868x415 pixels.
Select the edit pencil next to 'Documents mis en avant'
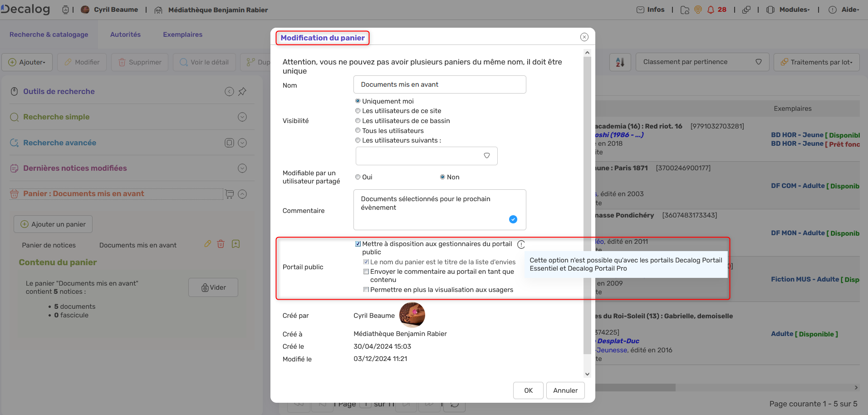click(208, 244)
